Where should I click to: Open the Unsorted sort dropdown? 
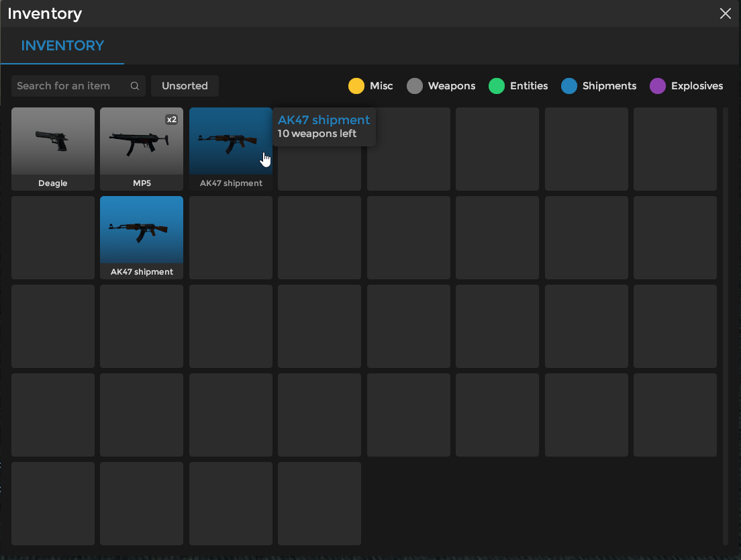coord(185,86)
